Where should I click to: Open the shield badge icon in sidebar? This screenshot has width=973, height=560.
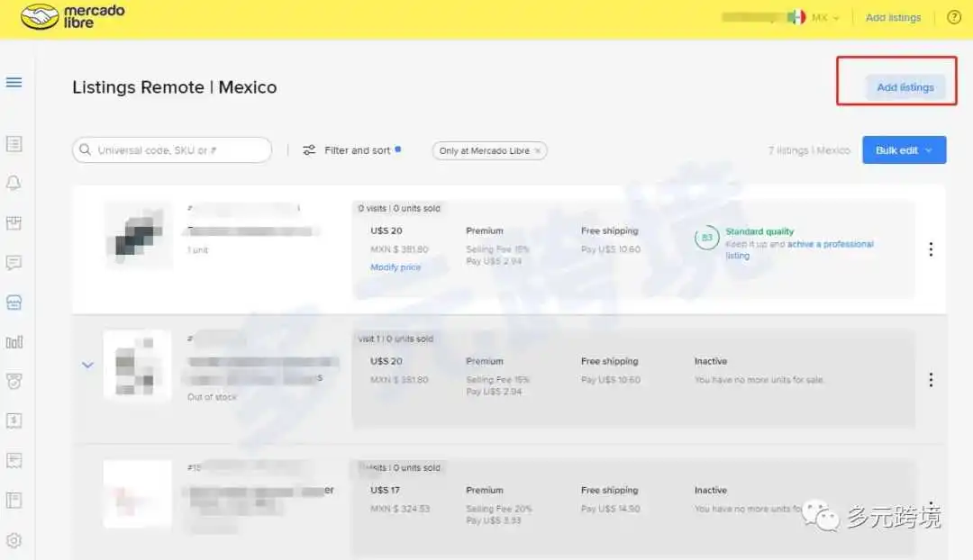(x=14, y=382)
